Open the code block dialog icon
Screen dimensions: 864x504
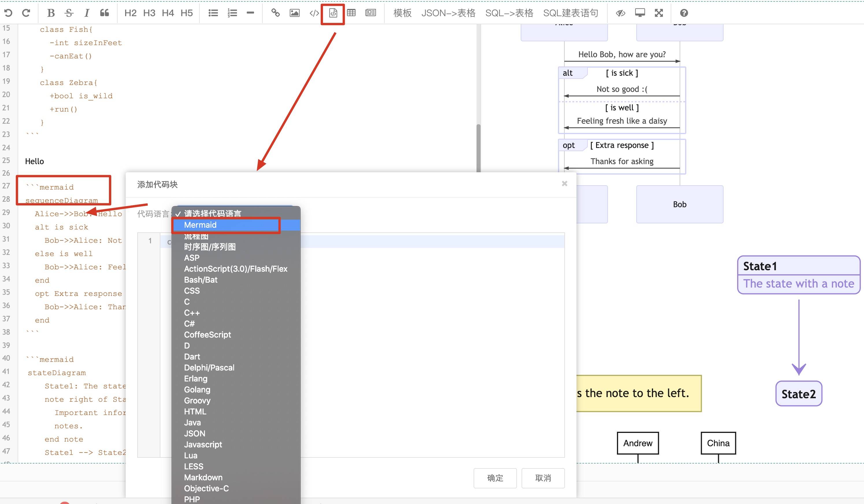(333, 13)
